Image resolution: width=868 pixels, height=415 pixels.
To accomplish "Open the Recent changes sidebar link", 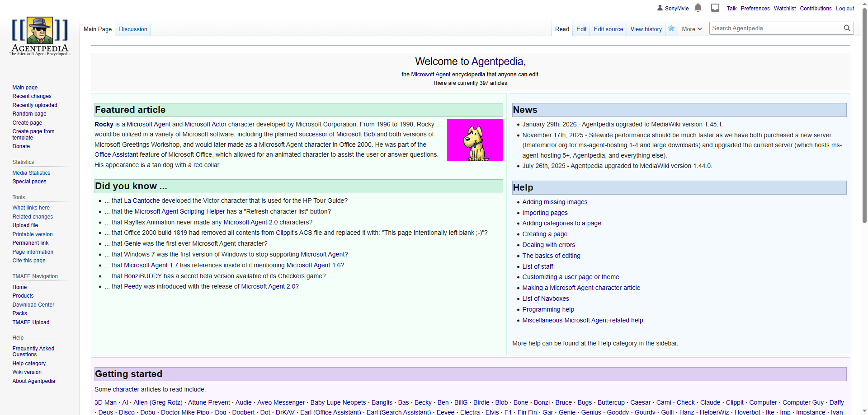I will point(32,96).
